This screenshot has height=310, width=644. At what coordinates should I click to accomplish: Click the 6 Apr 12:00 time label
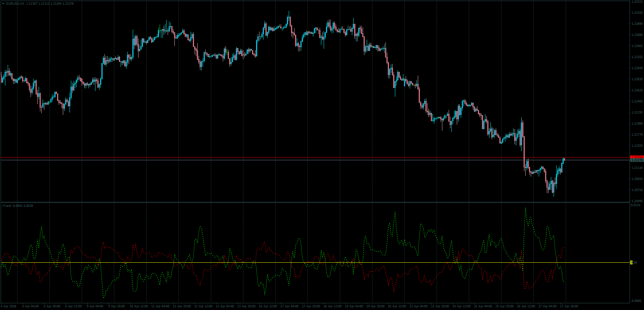pyautogui.click(x=73, y=306)
